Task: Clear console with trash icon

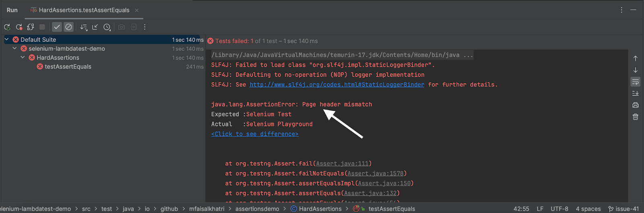Action: point(635,117)
